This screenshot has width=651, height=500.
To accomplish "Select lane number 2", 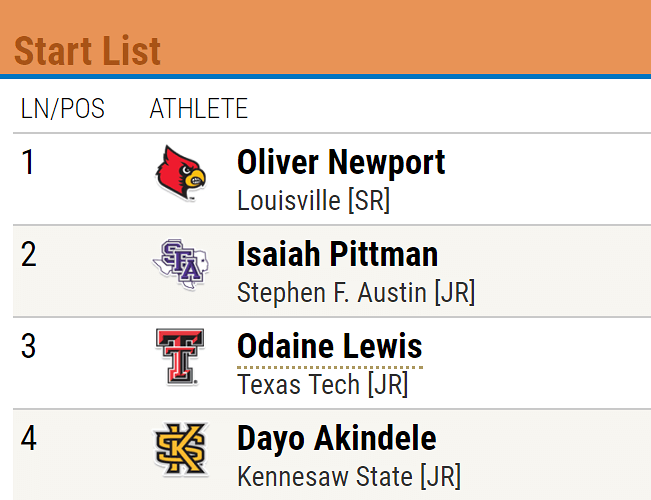I will 28,254.
